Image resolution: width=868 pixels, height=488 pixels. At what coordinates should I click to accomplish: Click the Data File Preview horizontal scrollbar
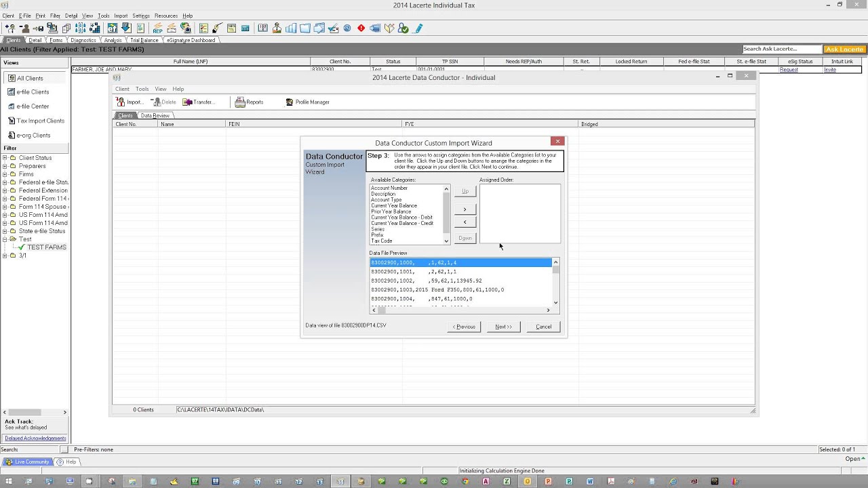tap(460, 310)
